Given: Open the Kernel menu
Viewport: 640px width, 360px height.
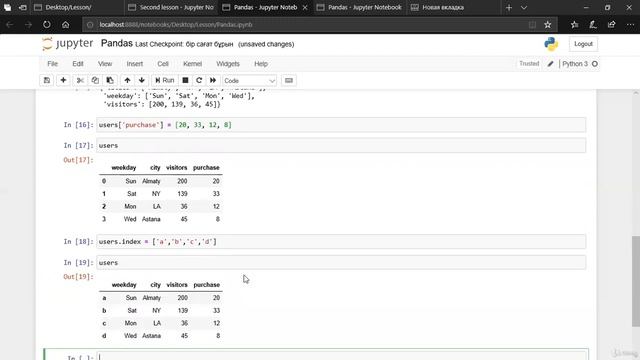Looking at the screenshot, I should click(193, 64).
